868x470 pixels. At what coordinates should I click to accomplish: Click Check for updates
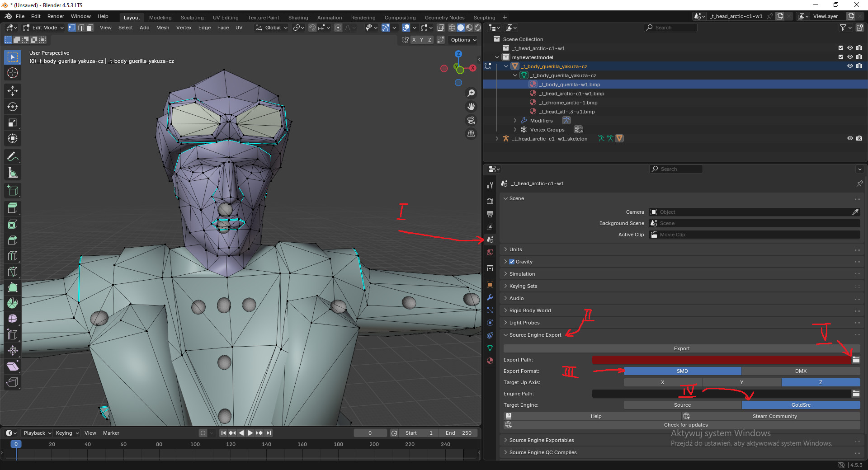pyautogui.click(x=686, y=424)
